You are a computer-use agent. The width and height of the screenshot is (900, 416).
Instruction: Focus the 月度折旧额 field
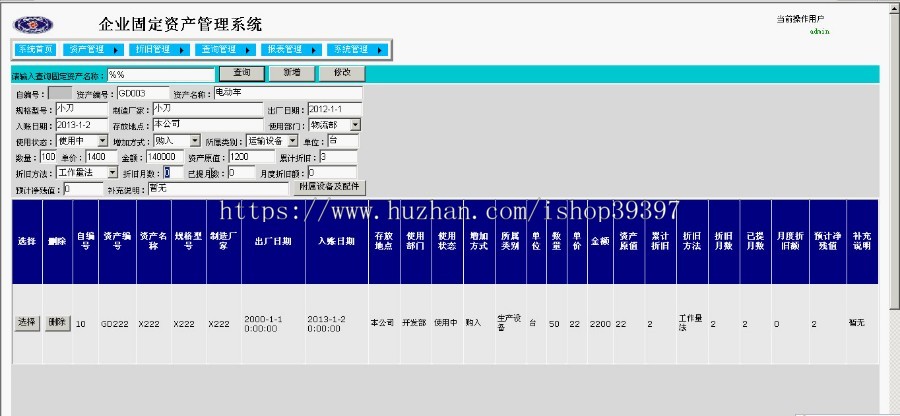(332, 172)
